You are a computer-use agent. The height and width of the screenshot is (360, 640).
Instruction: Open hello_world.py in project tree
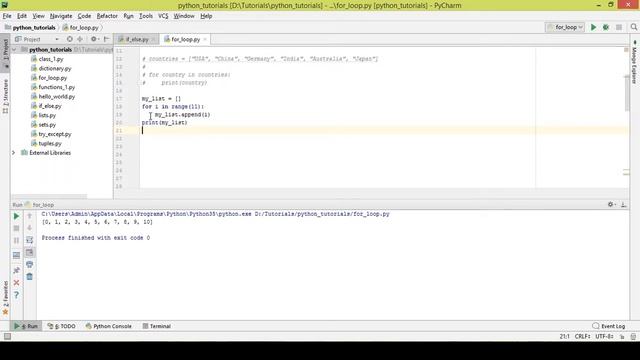(x=57, y=96)
